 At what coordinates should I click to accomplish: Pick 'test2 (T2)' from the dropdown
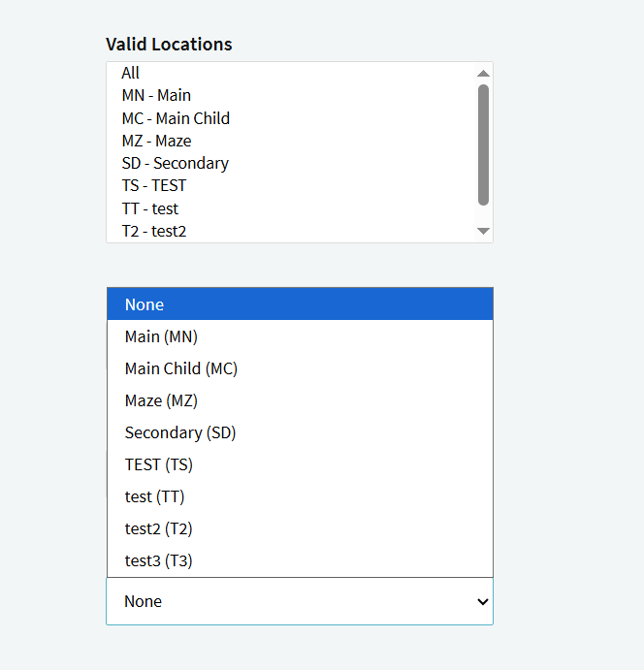(159, 528)
